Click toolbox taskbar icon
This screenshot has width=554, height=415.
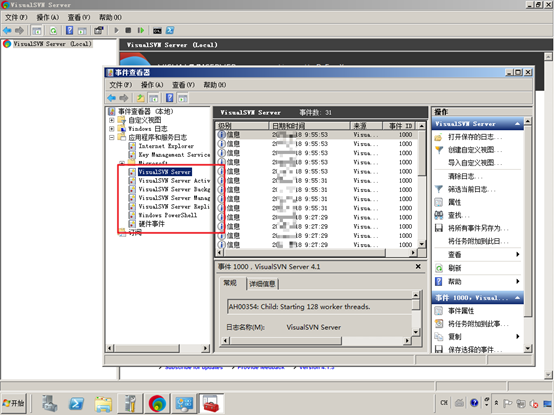[211, 403]
